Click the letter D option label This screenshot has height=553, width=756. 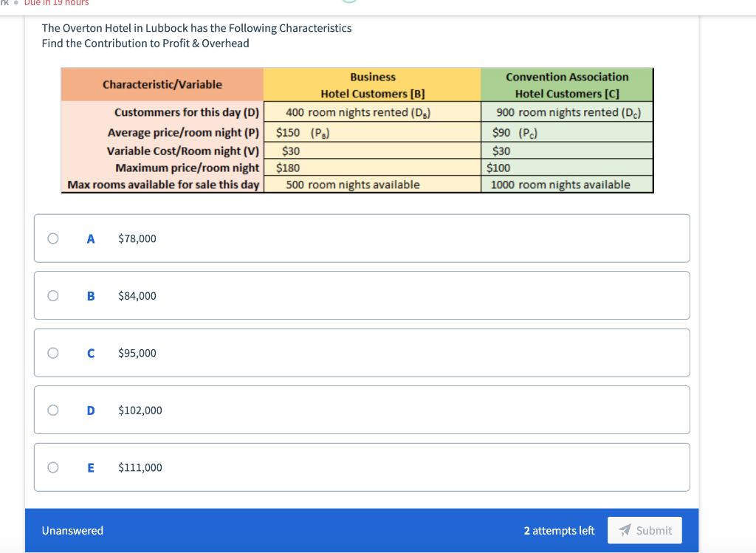tap(91, 411)
